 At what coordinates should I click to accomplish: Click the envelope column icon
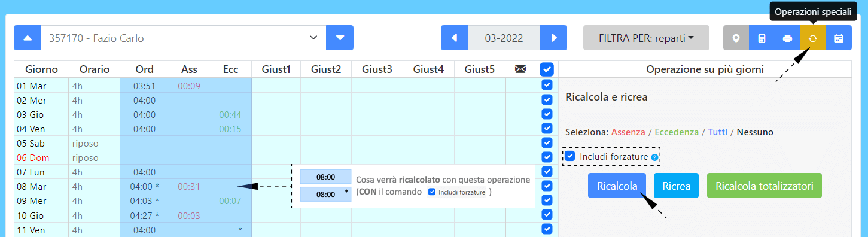point(520,69)
